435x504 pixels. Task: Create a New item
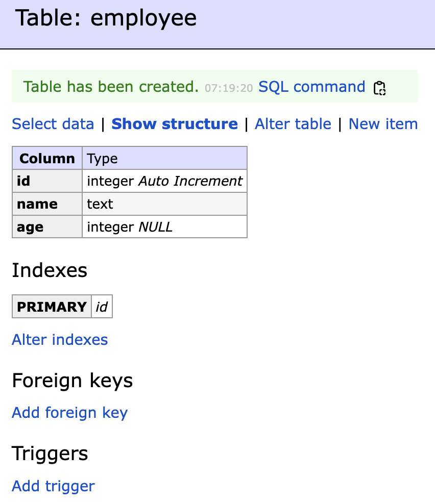coord(383,124)
